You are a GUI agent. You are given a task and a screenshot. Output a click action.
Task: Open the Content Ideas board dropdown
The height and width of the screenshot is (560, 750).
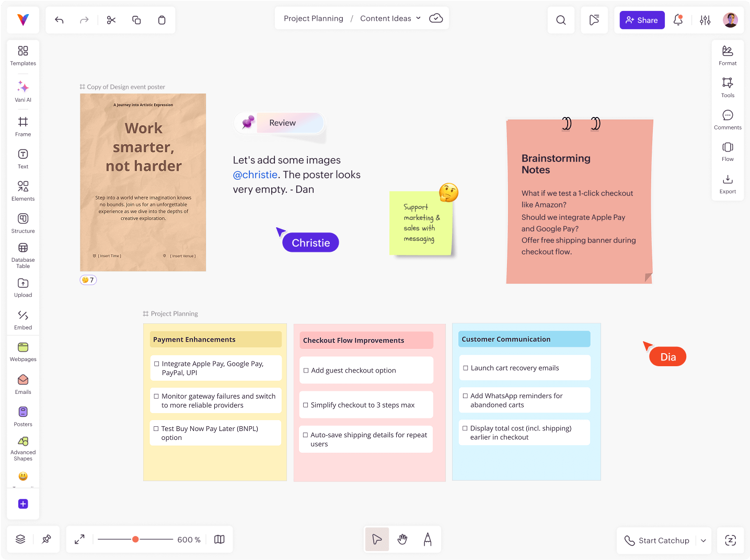click(x=419, y=18)
